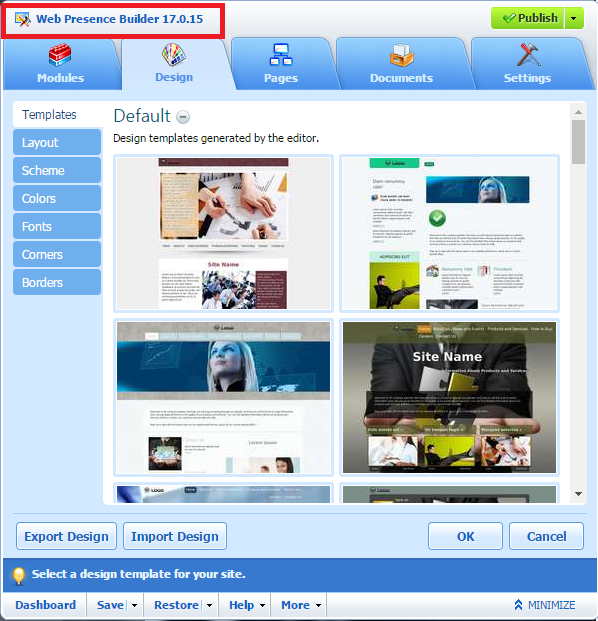Open the Restore dropdown arrow
The height and width of the screenshot is (621, 598).
pyautogui.click(x=209, y=605)
